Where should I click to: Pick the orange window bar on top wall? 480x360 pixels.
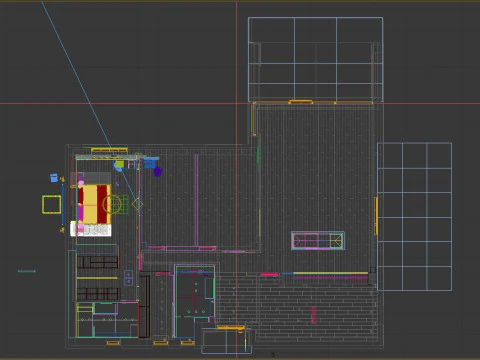click(301, 101)
